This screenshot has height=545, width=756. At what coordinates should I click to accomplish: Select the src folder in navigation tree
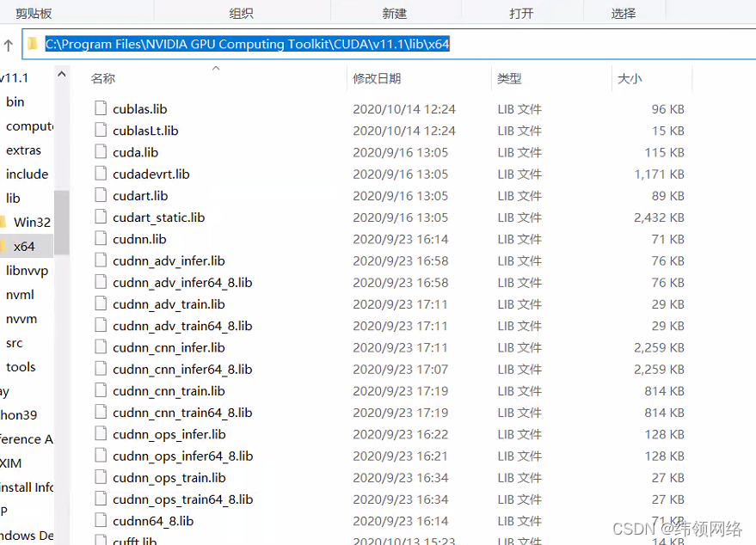[14, 343]
